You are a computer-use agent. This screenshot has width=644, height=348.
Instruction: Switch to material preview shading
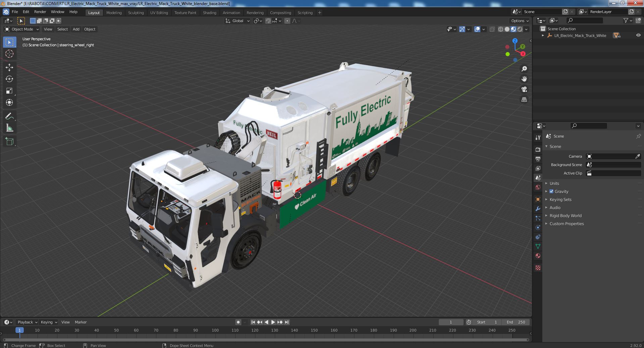coord(513,29)
